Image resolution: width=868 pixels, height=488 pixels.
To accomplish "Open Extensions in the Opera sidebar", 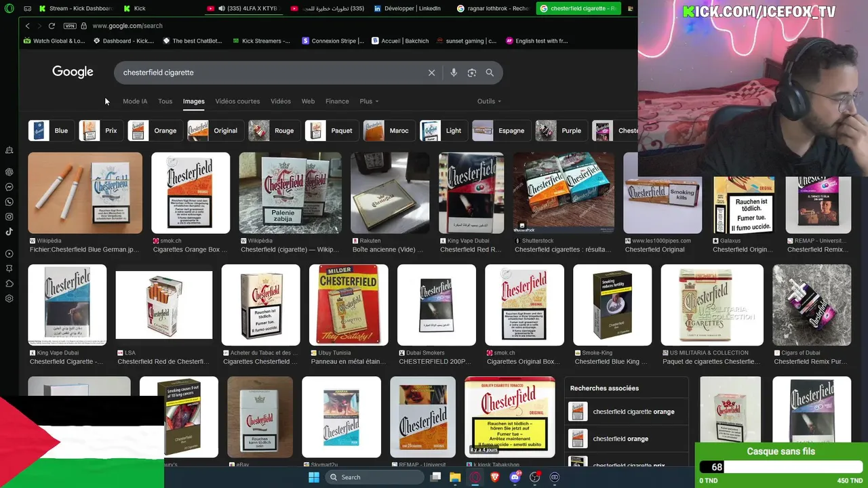I will (x=9, y=284).
